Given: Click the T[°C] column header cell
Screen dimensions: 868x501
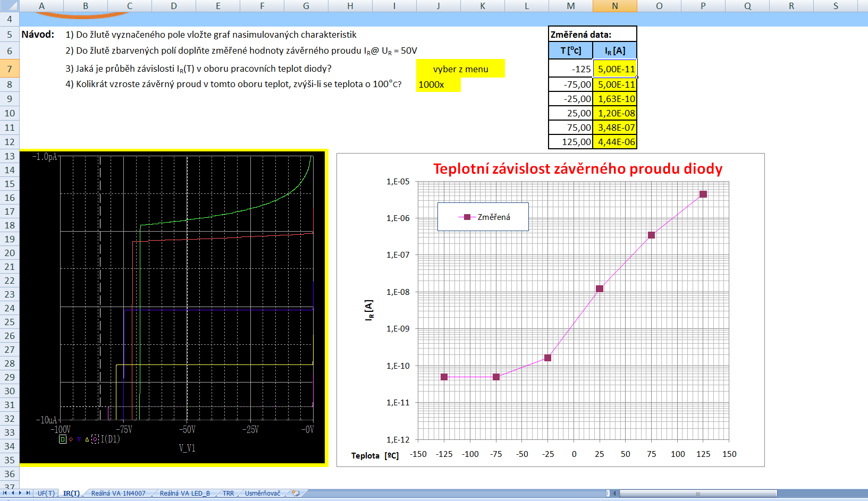Looking at the screenshot, I should pos(571,51).
